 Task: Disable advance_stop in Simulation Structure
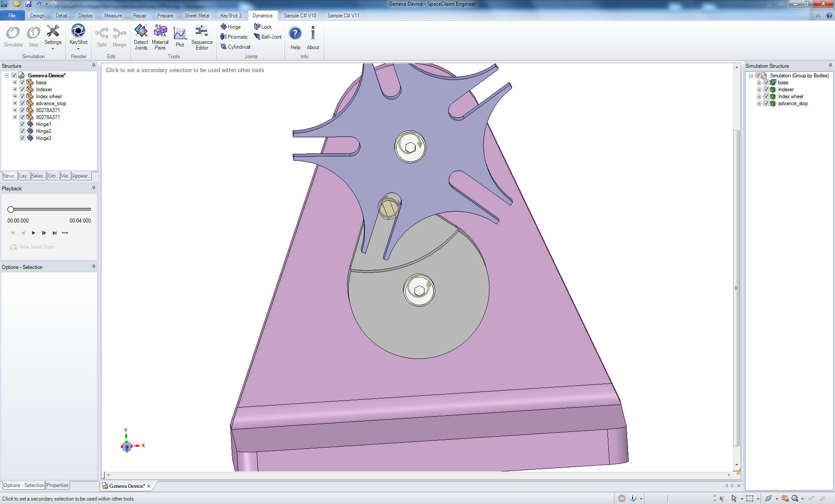click(x=766, y=103)
